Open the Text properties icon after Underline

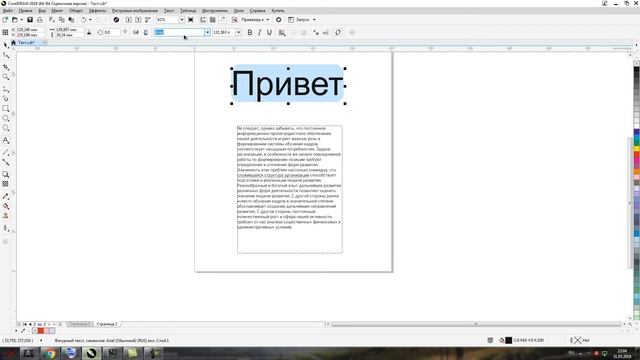[x=282, y=32]
